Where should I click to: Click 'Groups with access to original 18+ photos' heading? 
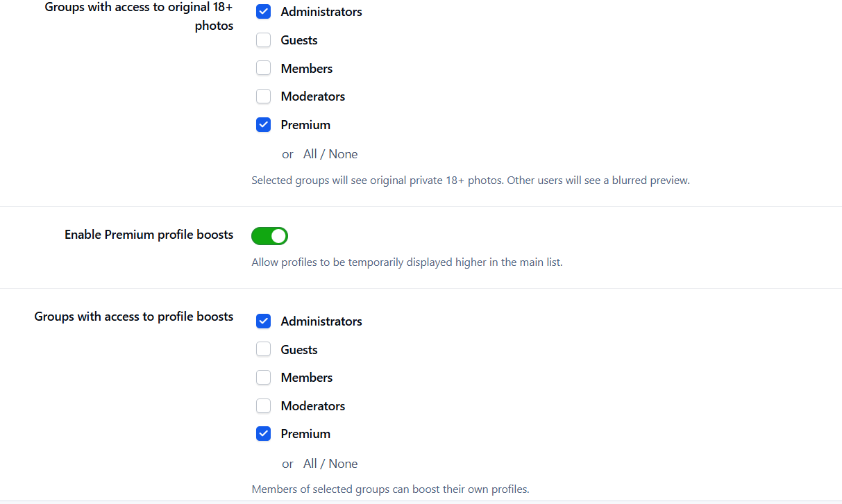139,17
